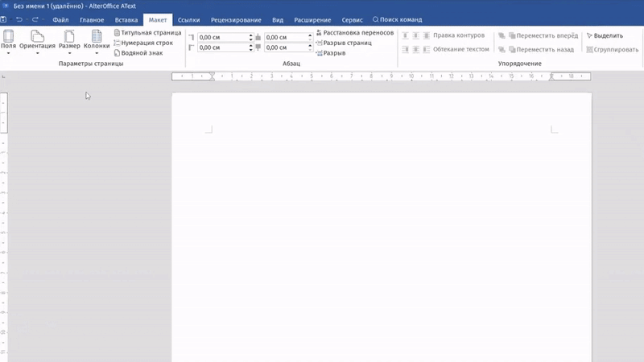Decrease the spacing below paragraph value
The width and height of the screenshot is (644, 362).
(310, 50)
